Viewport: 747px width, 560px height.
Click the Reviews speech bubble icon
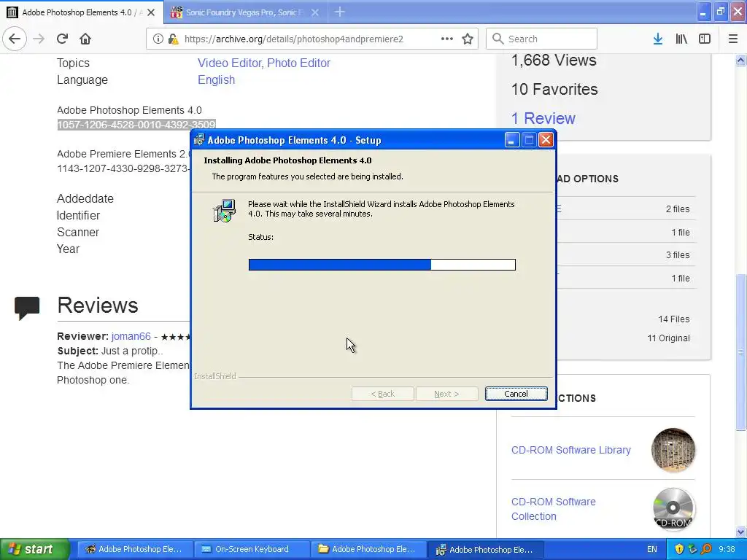tap(27, 308)
